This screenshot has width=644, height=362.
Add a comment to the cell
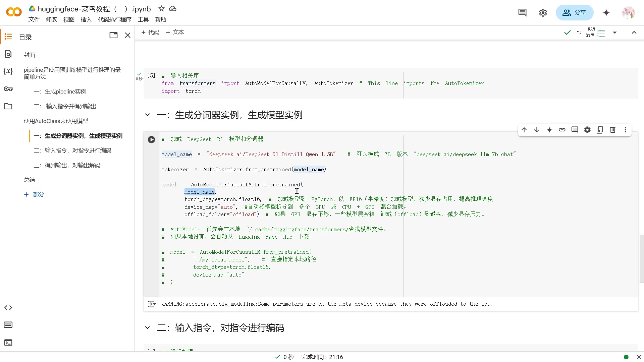(575, 130)
